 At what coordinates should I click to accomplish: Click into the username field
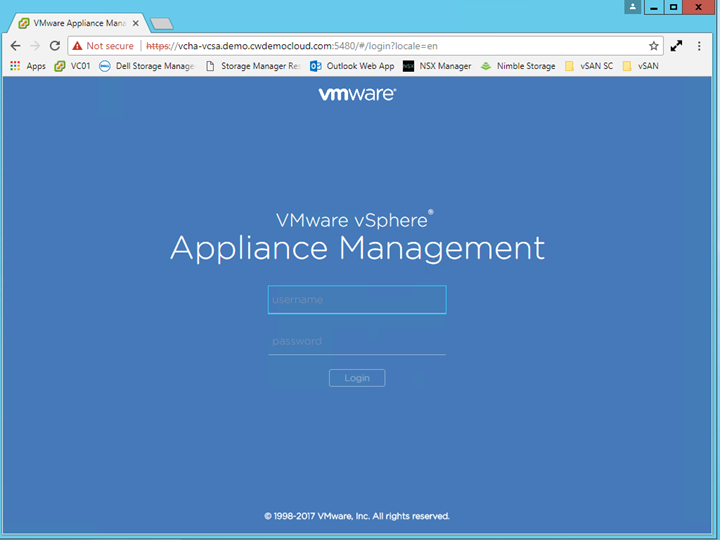[357, 300]
